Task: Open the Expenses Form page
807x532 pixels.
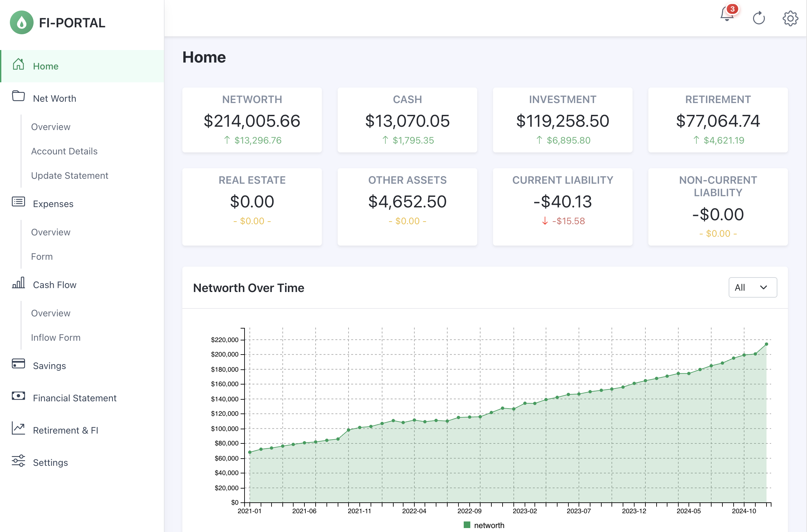Action: pyautogui.click(x=42, y=257)
